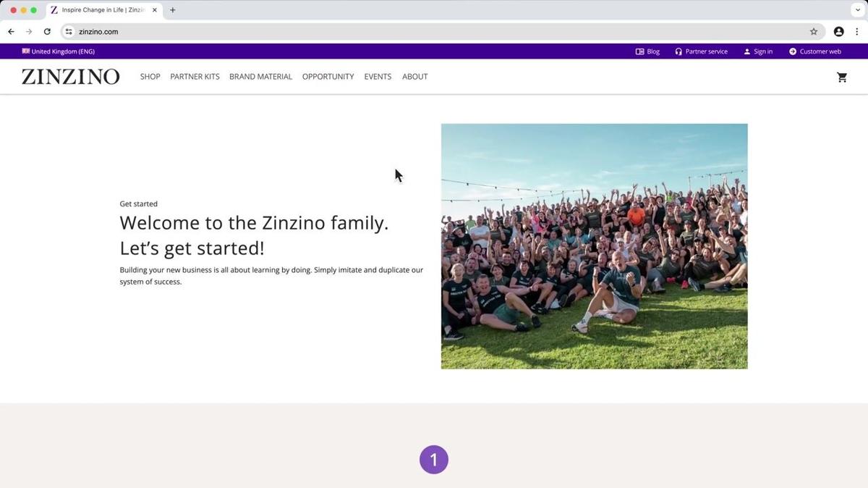Click the group photo on grass
The height and width of the screenshot is (488, 868).
tap(594, 246)
